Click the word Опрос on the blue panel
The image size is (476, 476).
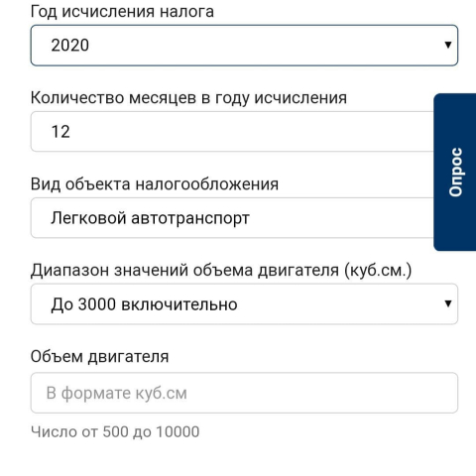(455, 173)
